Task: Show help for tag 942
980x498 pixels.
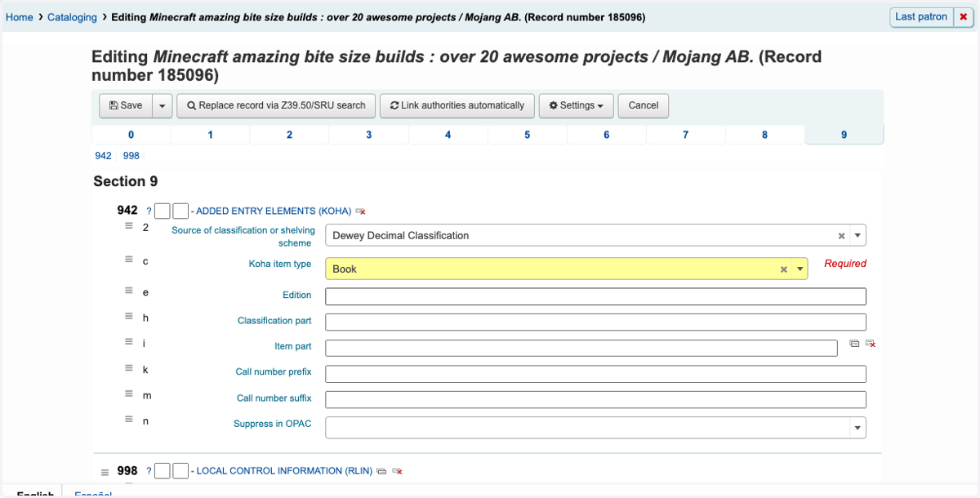Action: click(149, 211)
